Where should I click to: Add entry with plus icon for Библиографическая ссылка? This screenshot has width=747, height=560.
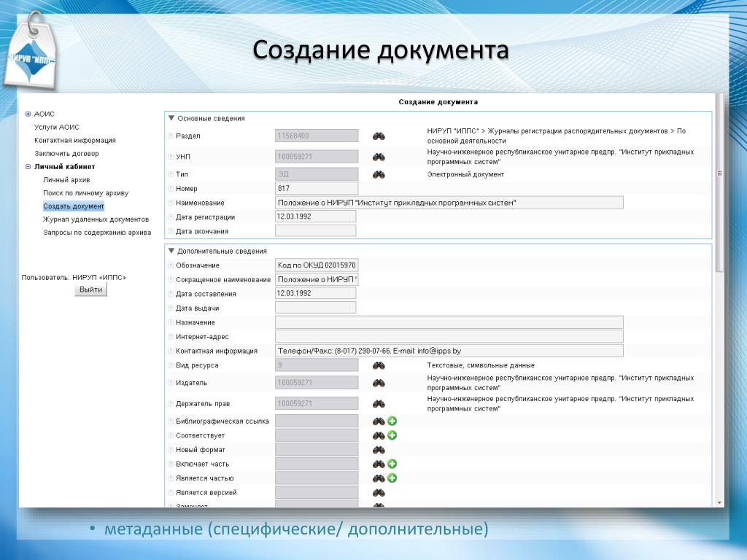pos(392,421)
